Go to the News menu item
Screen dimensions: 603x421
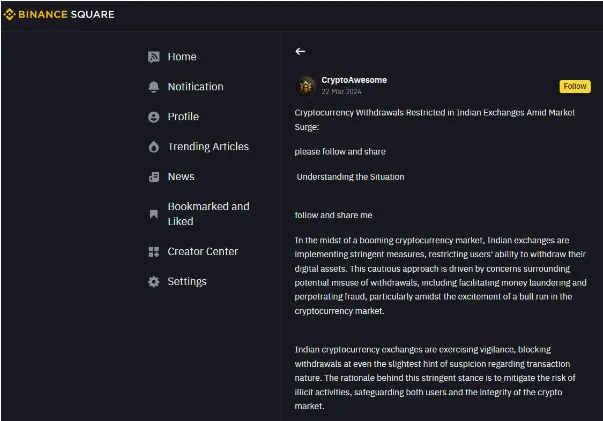point(181,177)
